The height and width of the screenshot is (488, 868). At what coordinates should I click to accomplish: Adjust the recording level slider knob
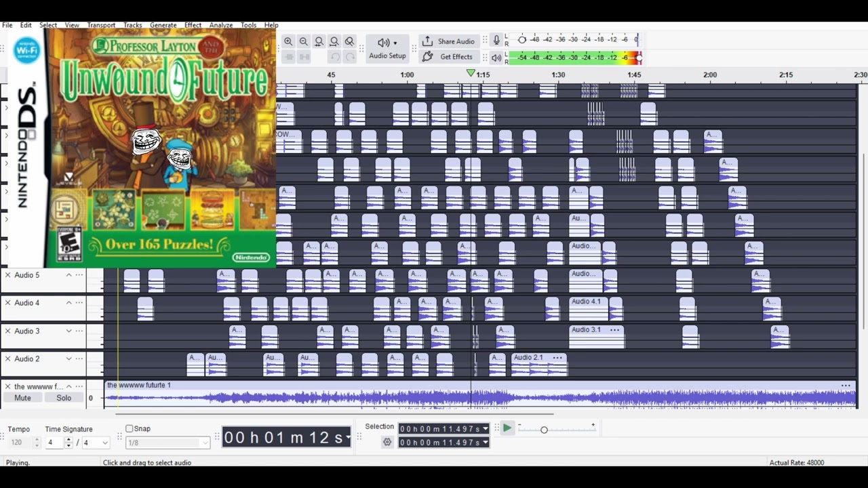click(521, 40)
